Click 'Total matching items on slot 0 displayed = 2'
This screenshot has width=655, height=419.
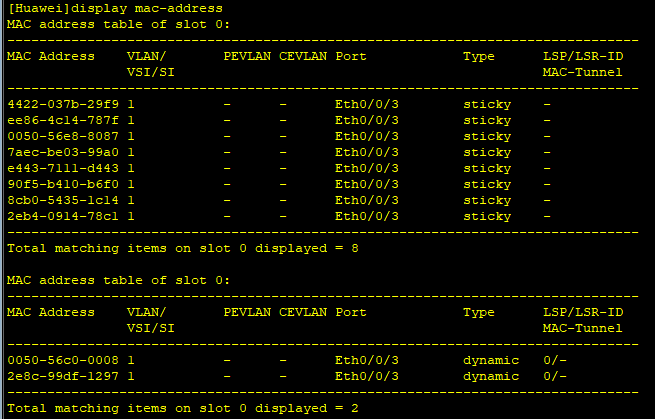pos(183,409)
